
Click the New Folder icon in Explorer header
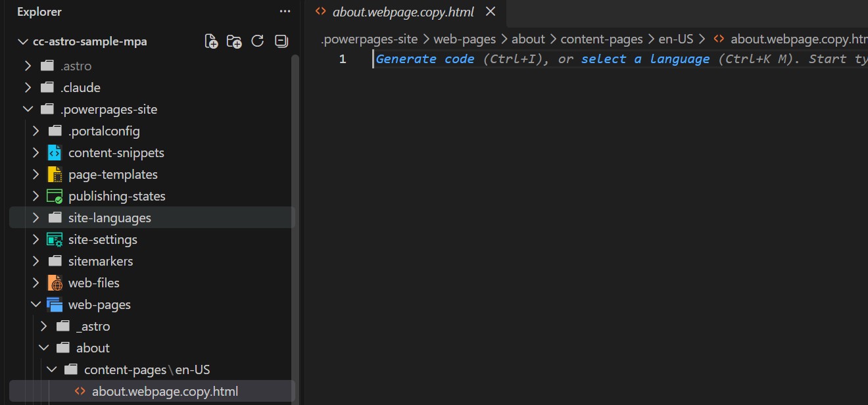coord(234,41)
